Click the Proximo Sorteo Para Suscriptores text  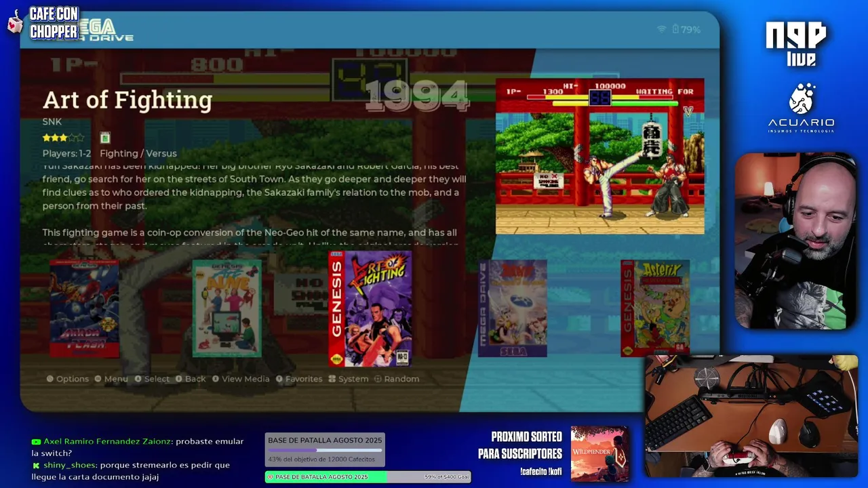tap(520, 445)
